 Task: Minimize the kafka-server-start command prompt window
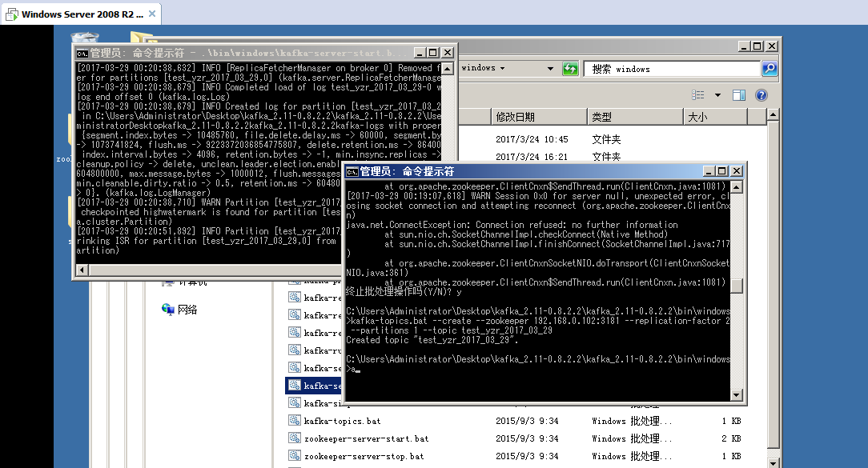pos(420,53)
